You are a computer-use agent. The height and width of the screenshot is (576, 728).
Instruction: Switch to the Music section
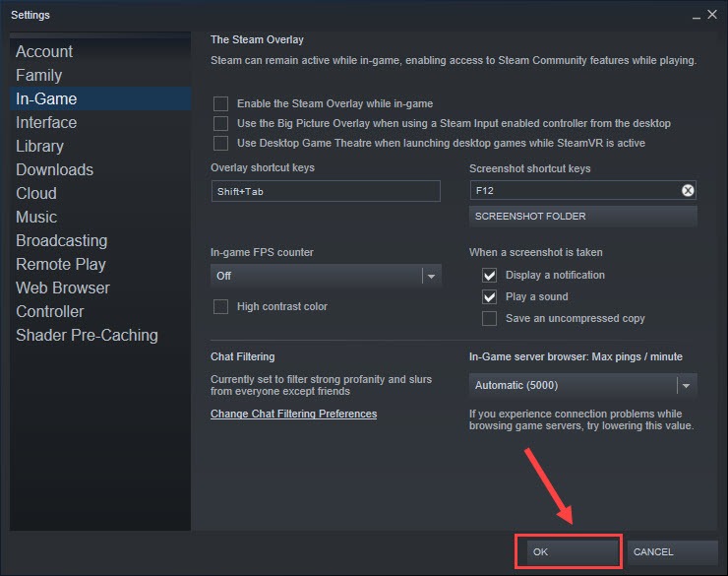(100, 217)
